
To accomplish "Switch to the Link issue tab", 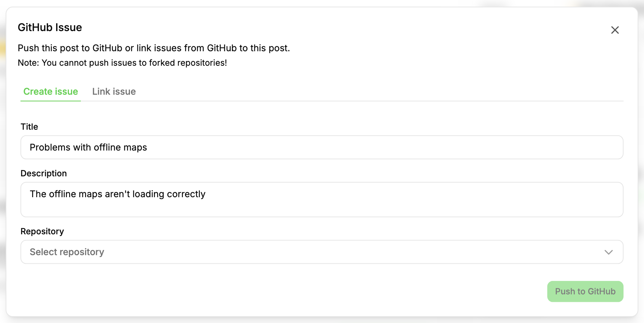I will coord(114,92).
